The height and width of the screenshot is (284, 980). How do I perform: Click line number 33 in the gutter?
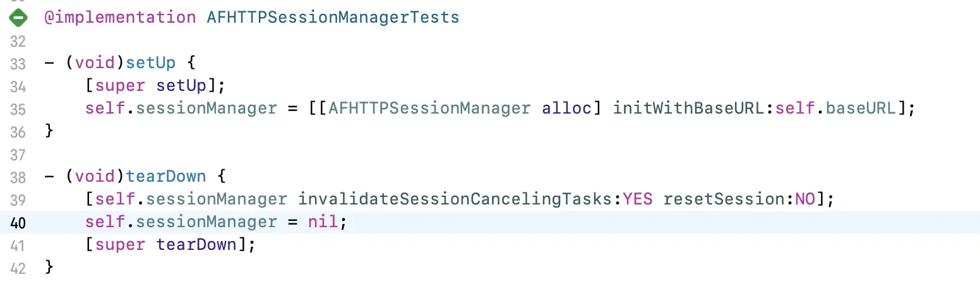tap(18, 64)
